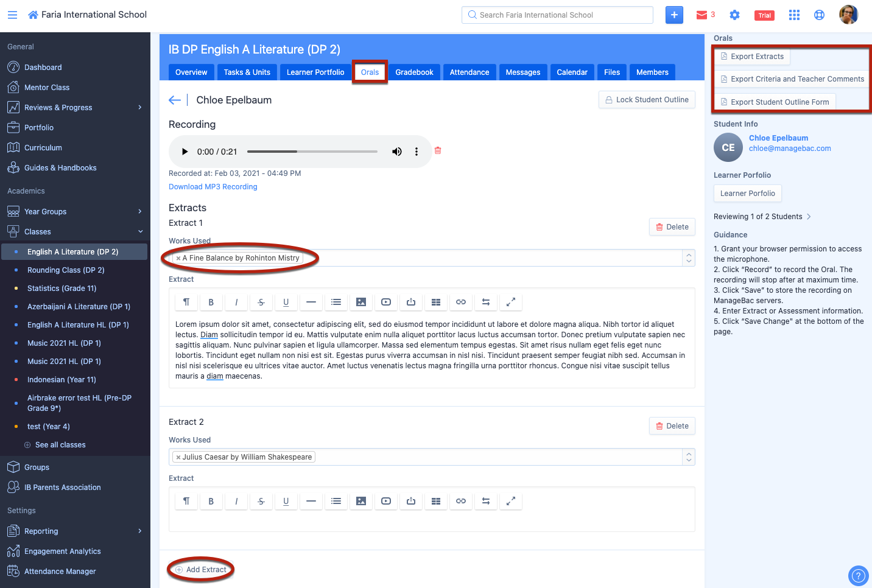Click the Add Extract button
This screenshot has height=588, width=872.
tap(201, 570)
